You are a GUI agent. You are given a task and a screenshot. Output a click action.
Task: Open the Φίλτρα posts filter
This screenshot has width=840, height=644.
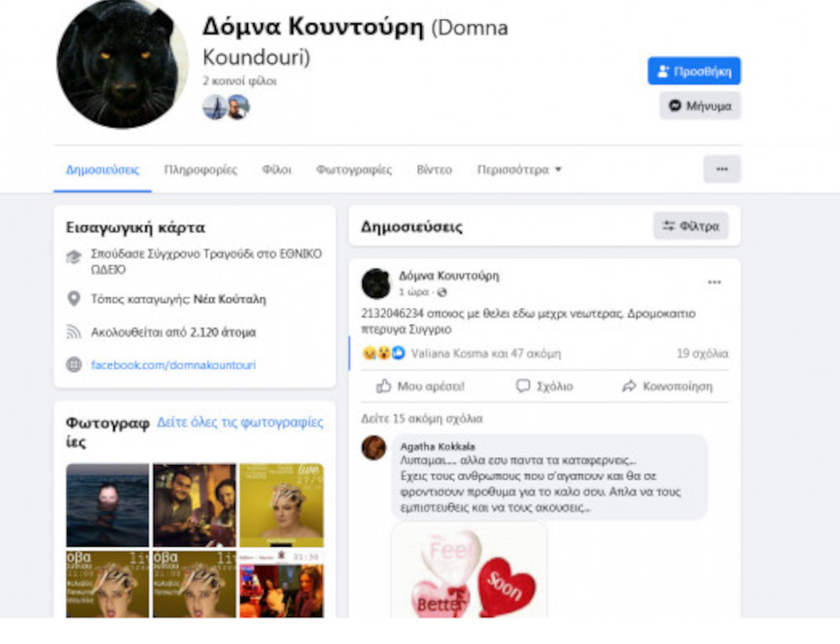pyautogui.click(x=690, y=226)
